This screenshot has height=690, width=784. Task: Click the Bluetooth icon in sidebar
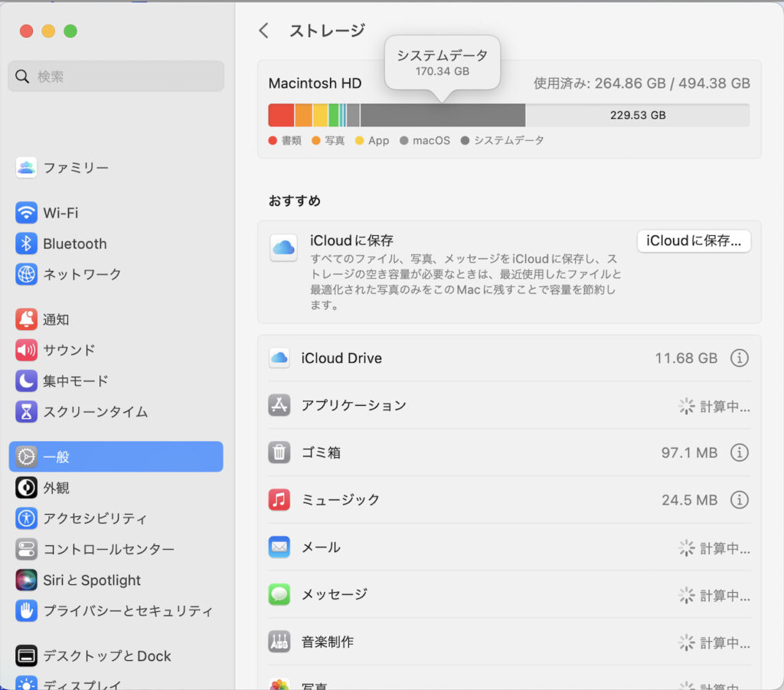26,244
